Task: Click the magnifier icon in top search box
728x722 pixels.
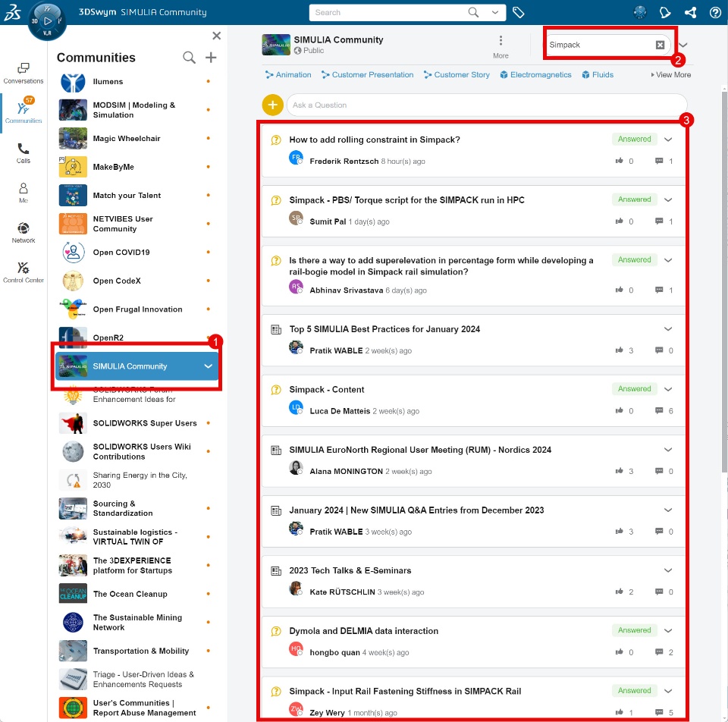Action: click(473, 13)
